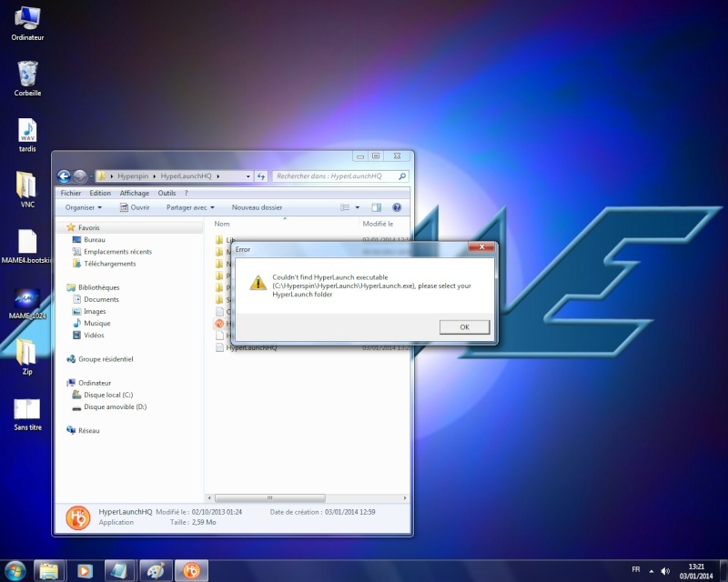Screen dimensions: 728x582
Task: Expand arrow after HyperLaunchHQ in breadcrumb
Action: pos(217,176)
